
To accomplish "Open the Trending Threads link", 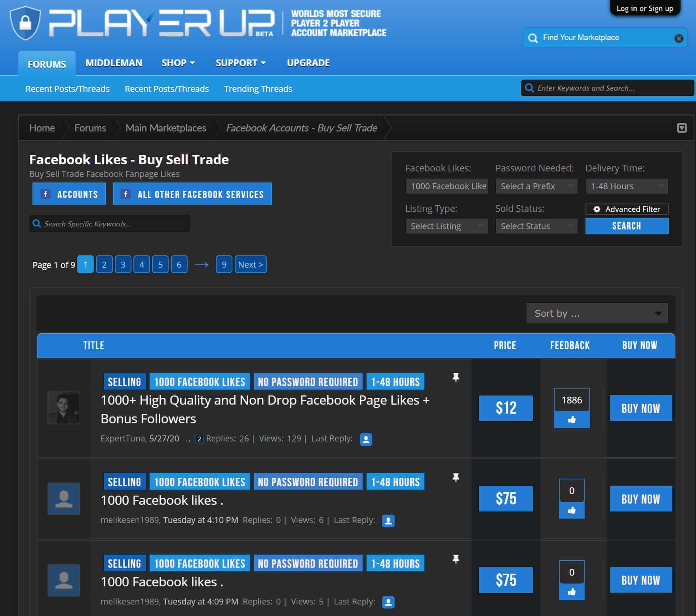I will pos(258,89).
